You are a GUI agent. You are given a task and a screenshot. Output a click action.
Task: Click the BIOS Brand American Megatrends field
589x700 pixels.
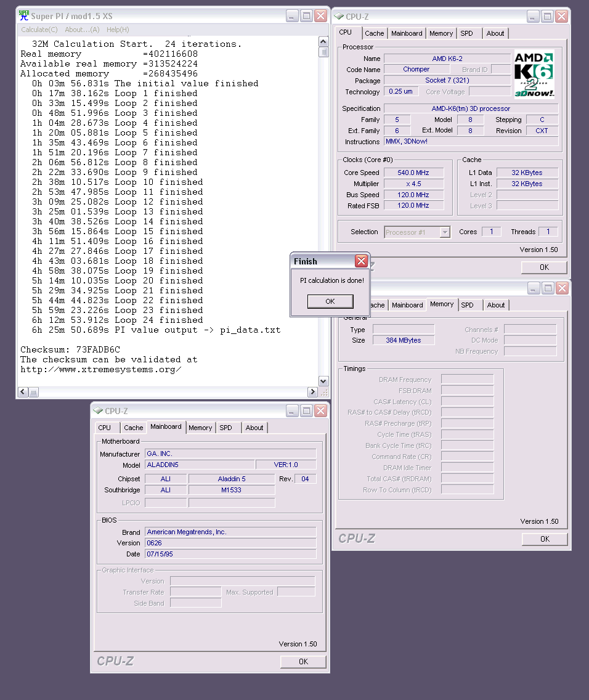click(230, 532)
